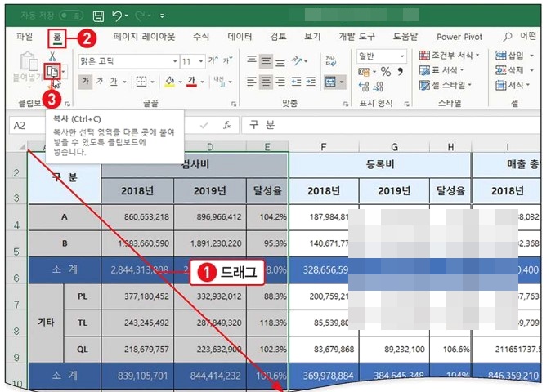
Task: Click the comma style icon
Action: point(400,72)
